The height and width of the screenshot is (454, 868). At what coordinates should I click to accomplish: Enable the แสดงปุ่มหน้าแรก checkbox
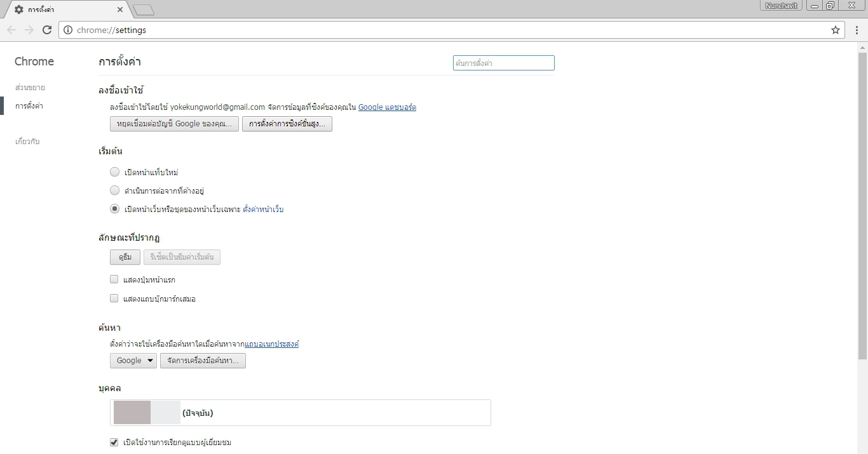pos(114,279)
